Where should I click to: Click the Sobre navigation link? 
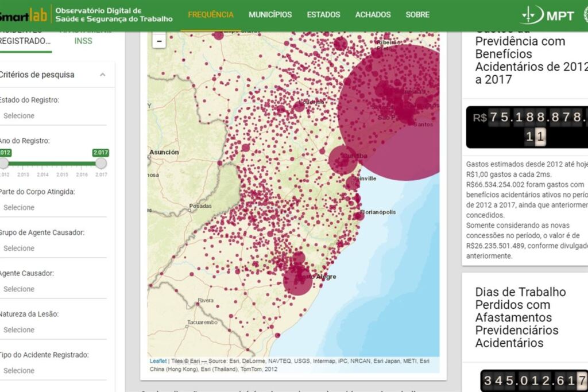point(417,15)
